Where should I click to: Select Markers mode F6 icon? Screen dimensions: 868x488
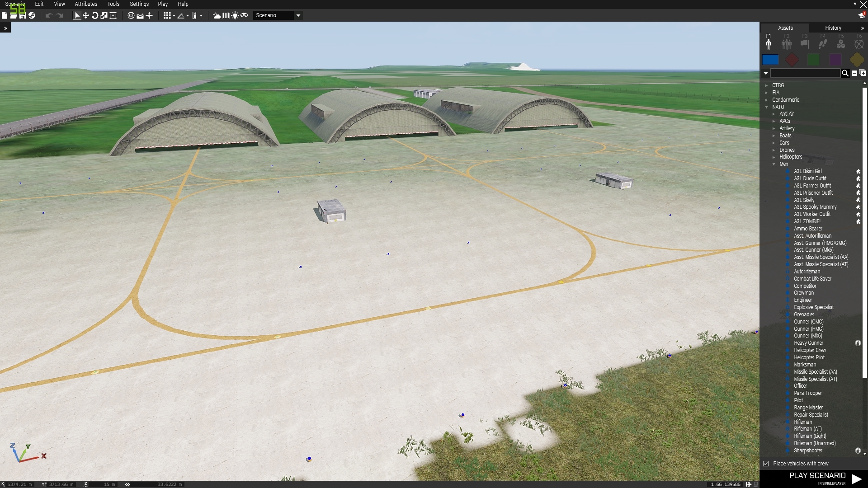point(859,44)
